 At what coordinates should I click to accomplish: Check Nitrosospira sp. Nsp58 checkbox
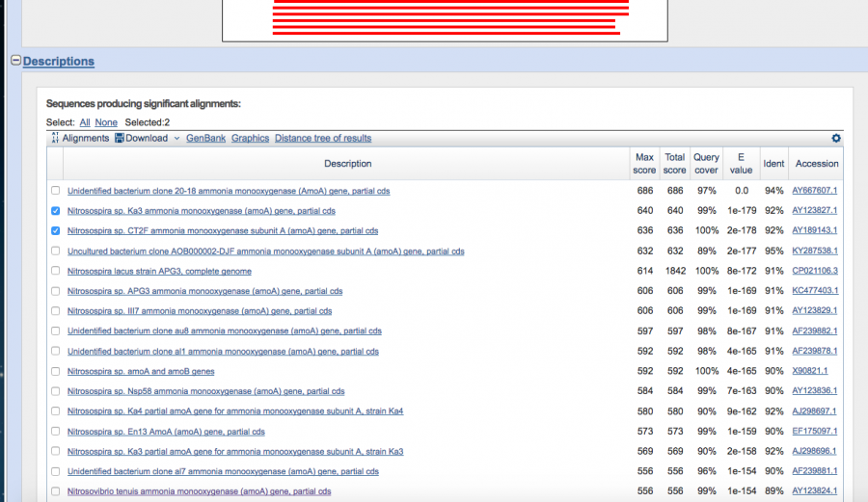(x=55, y=391)
